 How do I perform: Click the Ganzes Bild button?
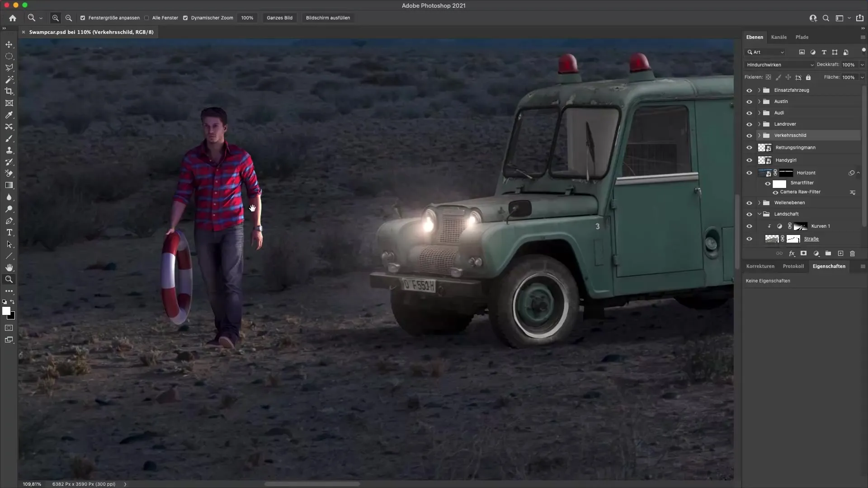[279, 18]
